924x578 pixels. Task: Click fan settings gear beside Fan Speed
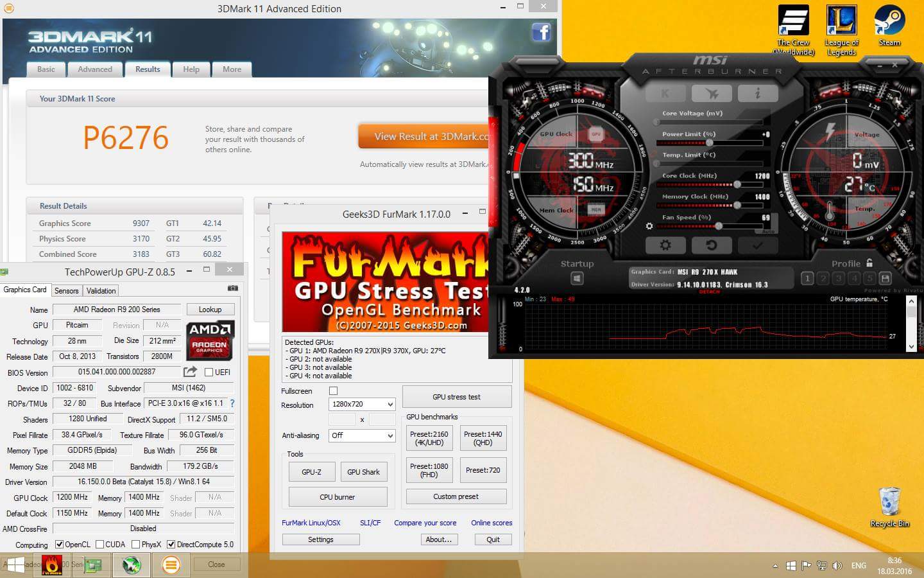(649, 226)
